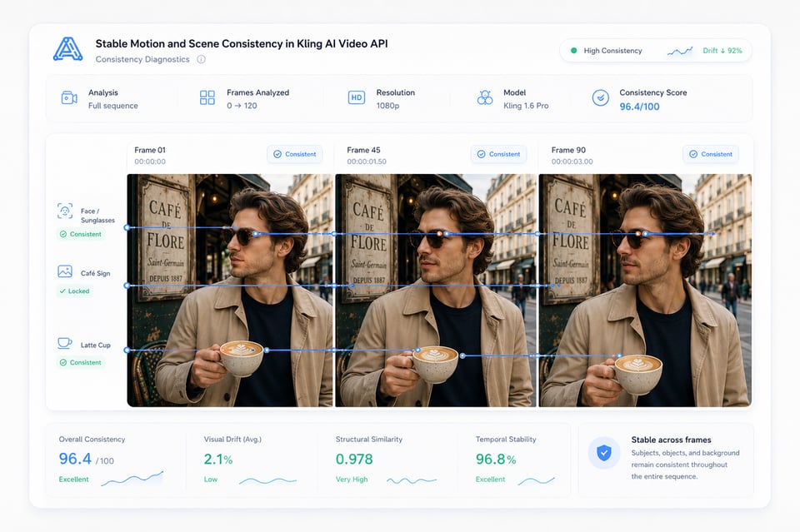Click the Consistency Score checkmark icon

point(601,97)
